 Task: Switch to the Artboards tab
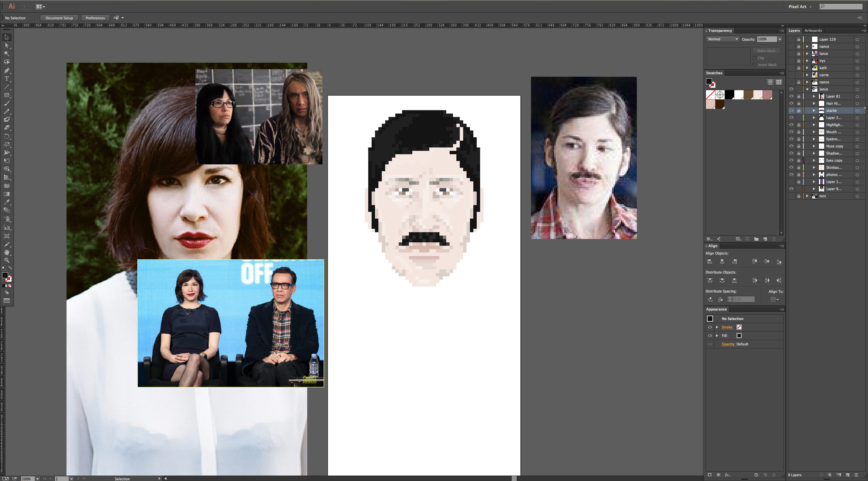[x=813, y=31]
